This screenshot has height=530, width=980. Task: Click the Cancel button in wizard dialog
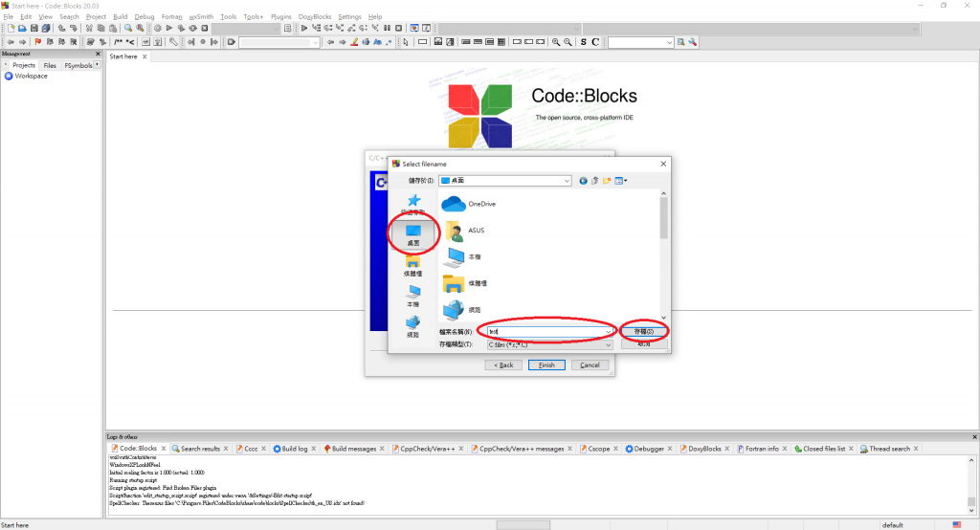tap(590, 365)
